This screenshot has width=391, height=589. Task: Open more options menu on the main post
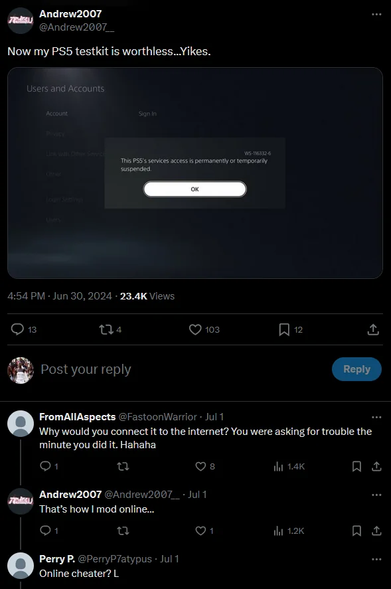pyautogui.click(x=376, y=14)
